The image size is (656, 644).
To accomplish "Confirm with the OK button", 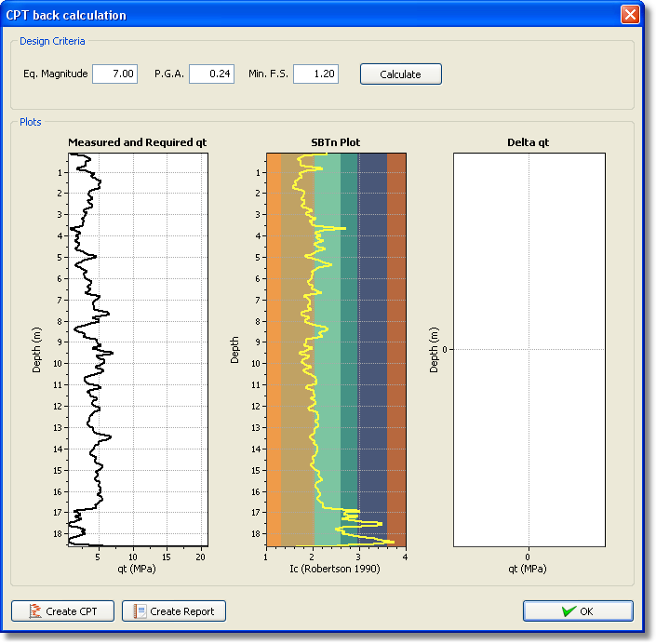I will click(578, 611).
